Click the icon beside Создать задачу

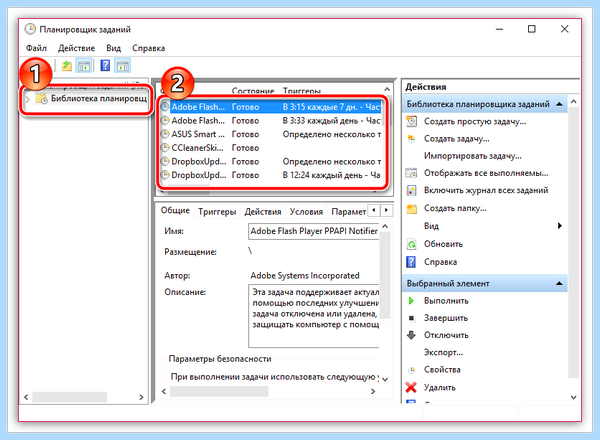(411, 139)
